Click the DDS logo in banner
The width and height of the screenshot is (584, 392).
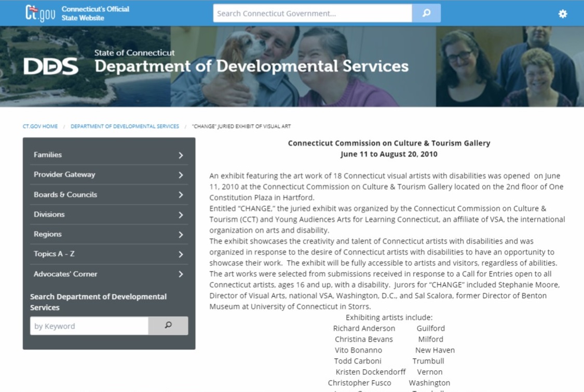click(x=51, y=66)
